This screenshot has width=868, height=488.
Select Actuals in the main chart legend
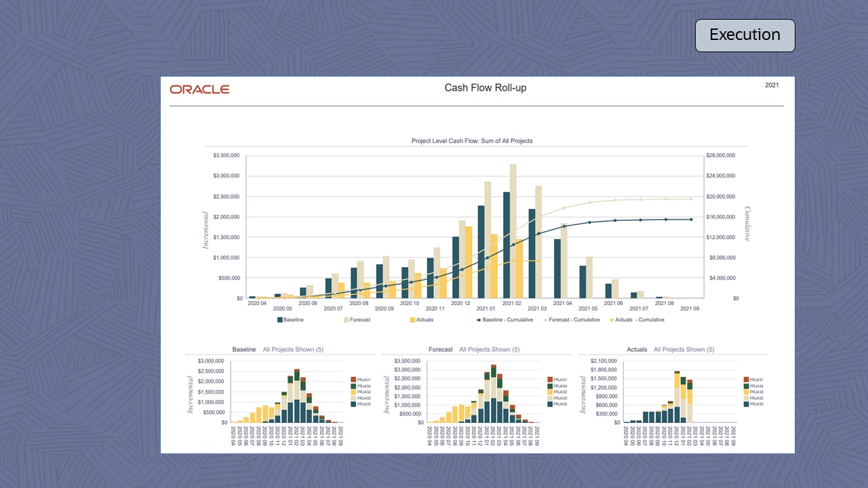(x=421, y=320)
